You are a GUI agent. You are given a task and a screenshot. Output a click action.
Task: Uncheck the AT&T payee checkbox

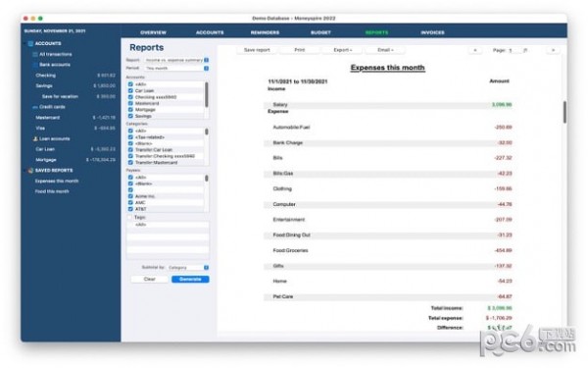click(x=130, y=209)
